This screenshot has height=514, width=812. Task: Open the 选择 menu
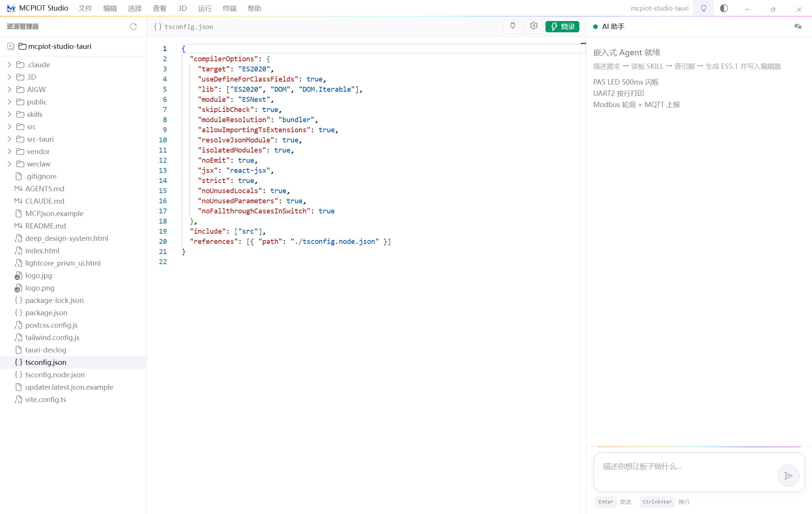pos(135,8)
